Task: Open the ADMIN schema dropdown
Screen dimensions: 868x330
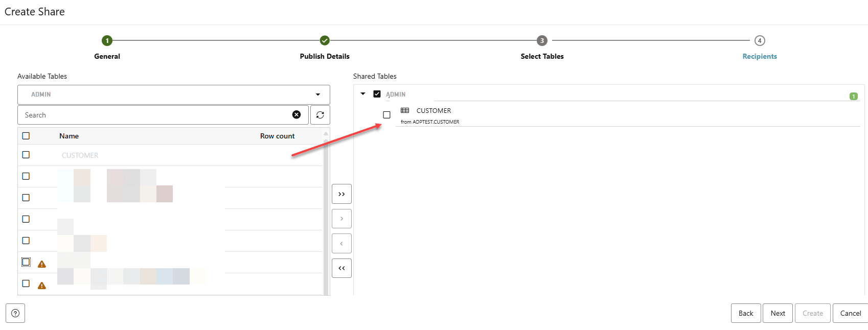Action: click(x=174, y=95)
